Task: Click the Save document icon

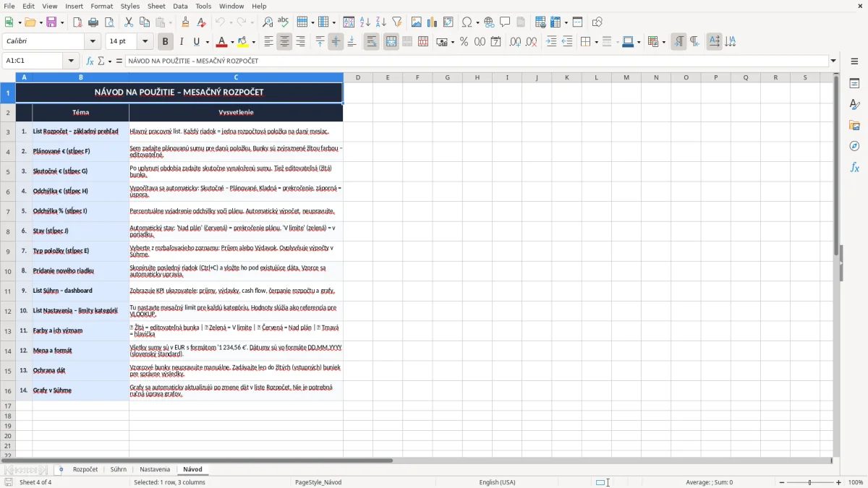Action: coord(51,22)
